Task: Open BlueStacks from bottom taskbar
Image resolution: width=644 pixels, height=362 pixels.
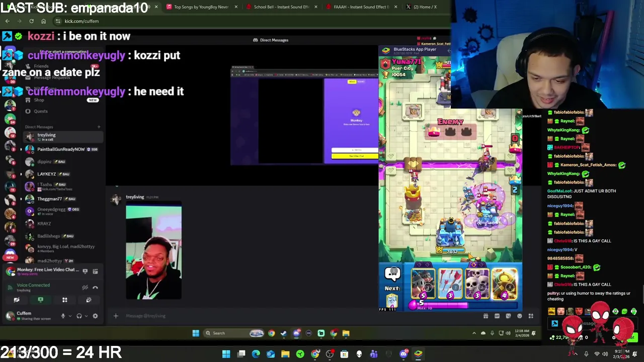Action: [418, 354]
